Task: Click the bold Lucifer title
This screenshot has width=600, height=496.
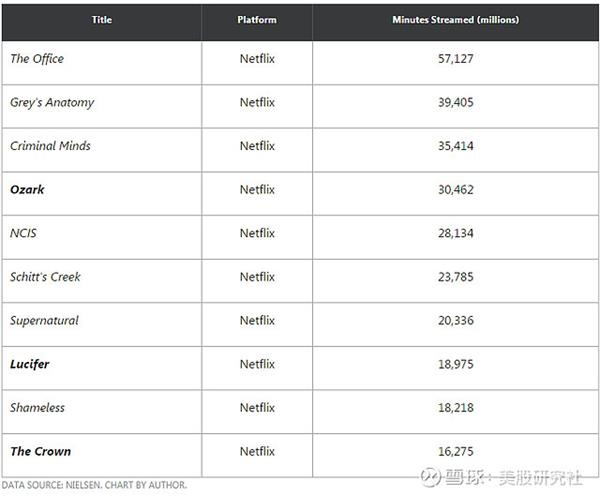Action: click(30, 364)
